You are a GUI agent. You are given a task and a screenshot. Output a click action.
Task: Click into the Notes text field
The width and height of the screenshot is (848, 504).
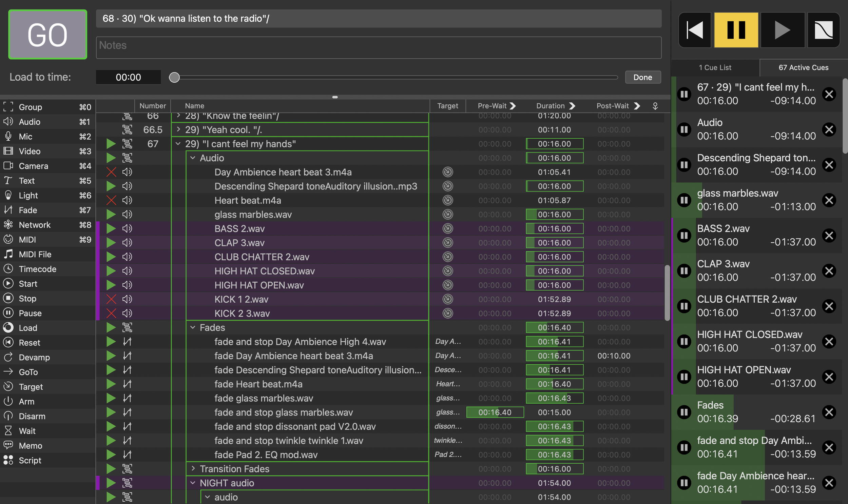378,47
